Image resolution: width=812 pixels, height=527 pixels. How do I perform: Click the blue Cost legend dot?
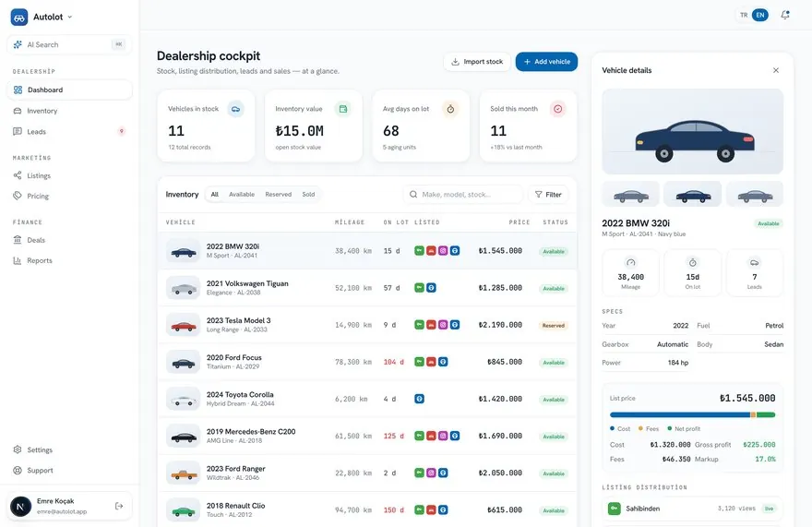pos(612,428)
